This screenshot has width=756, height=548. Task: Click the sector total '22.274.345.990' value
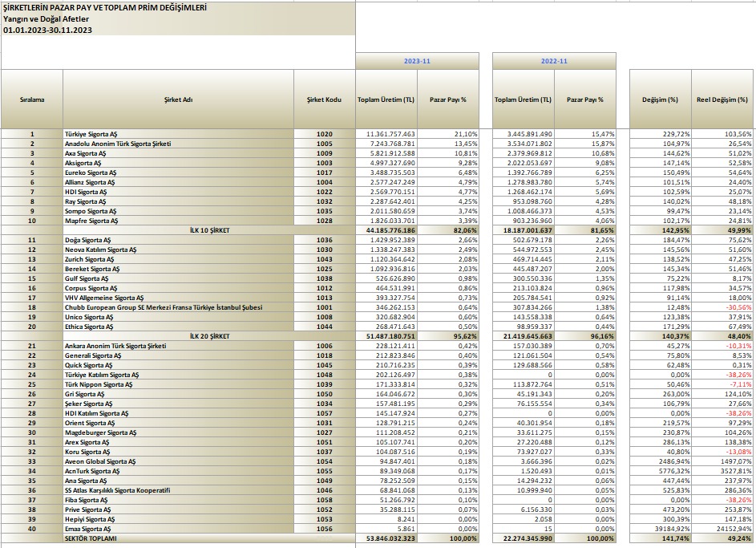pos(524,538)
